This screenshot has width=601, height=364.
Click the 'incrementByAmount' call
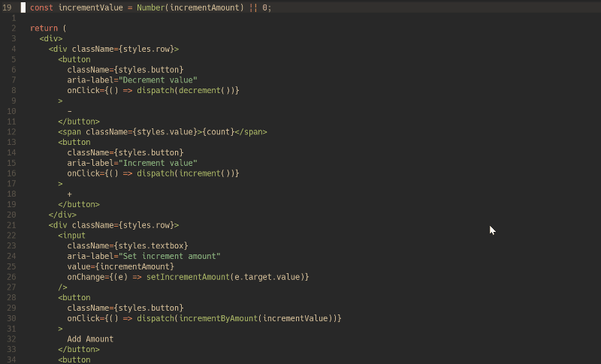pyautogui.click(x=218, y=318)
